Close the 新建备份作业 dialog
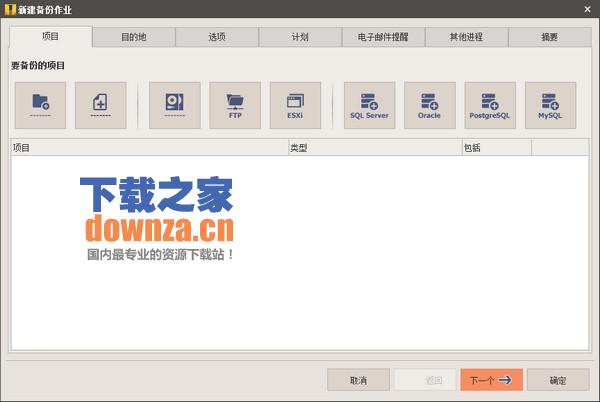This screenshot has width=600, height=402. click(587, 9)
